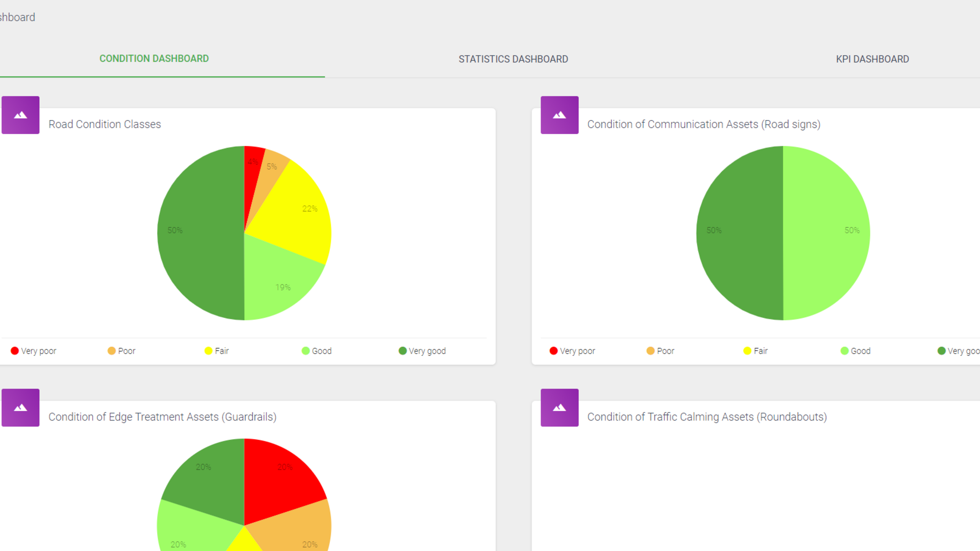
Task: Click the purple icon beside Communication Assets card
Action: click(x=560, y=115)
